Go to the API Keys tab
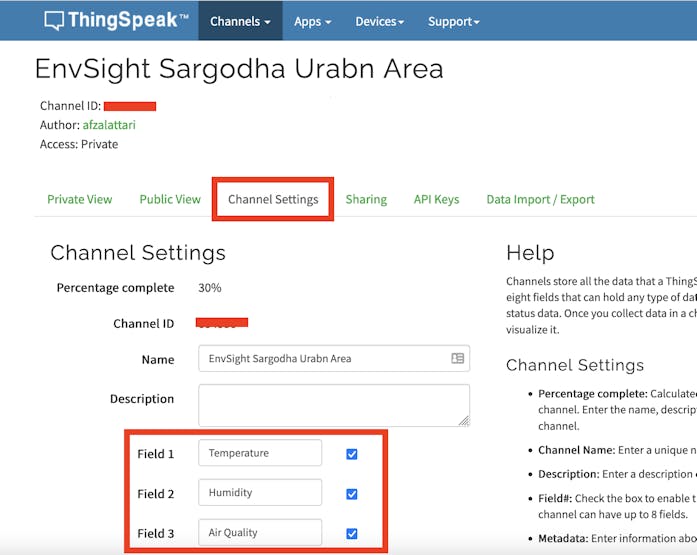697x555 pixels. [437, 200]
